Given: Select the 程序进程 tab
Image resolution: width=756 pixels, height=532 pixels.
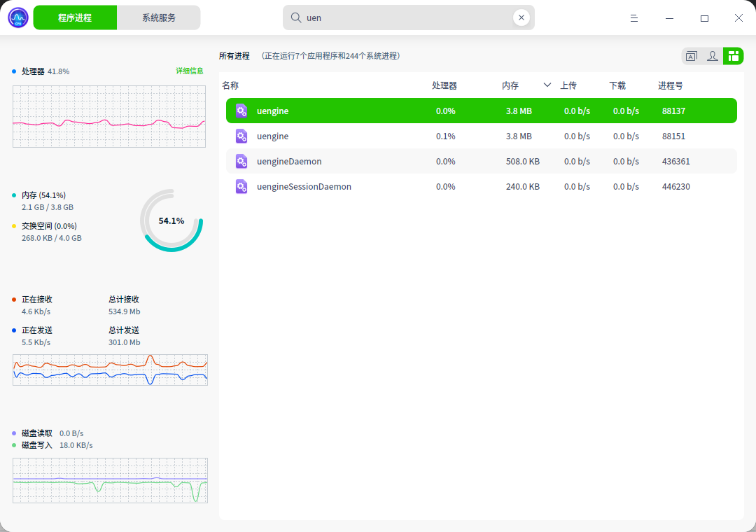Looking at the screenshot, I should [x=75, y=17].
